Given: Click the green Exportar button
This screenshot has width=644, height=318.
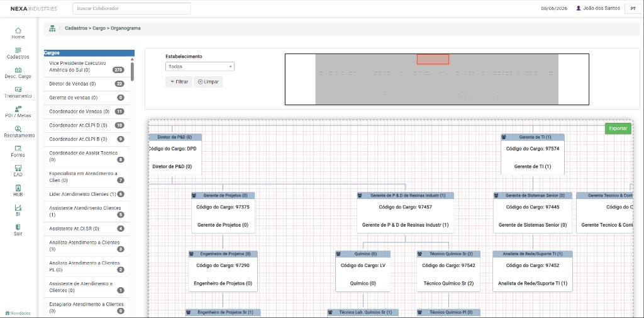Looking at the screenshot, I should click(618, 128).
